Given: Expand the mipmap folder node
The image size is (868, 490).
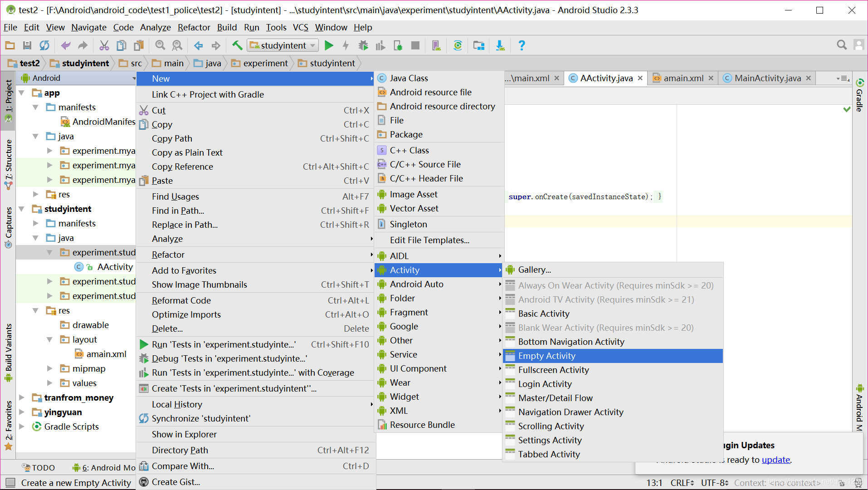Looking at the screenshot, I should pos(49,369).
